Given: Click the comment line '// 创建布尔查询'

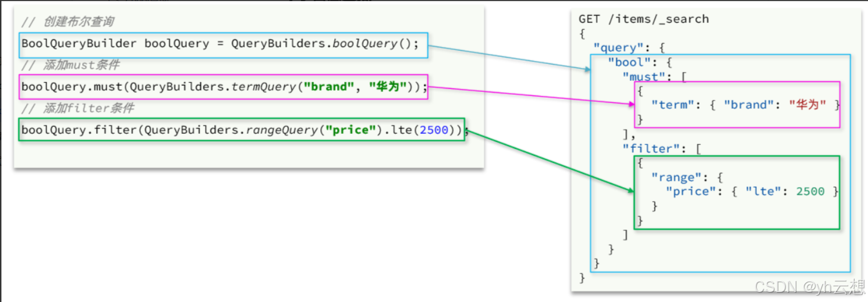Looking at the screenshot, I should pos(68,22).
